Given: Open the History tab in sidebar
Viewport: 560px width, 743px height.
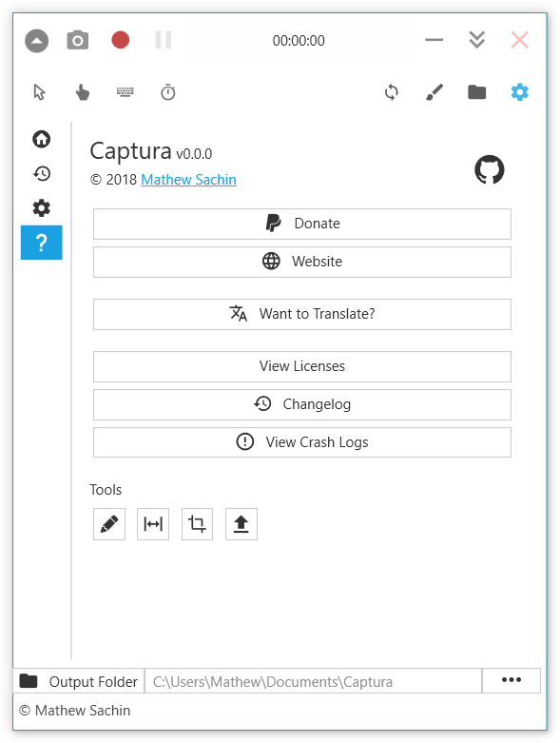Looking at the screenshot, I should [42, 173].
